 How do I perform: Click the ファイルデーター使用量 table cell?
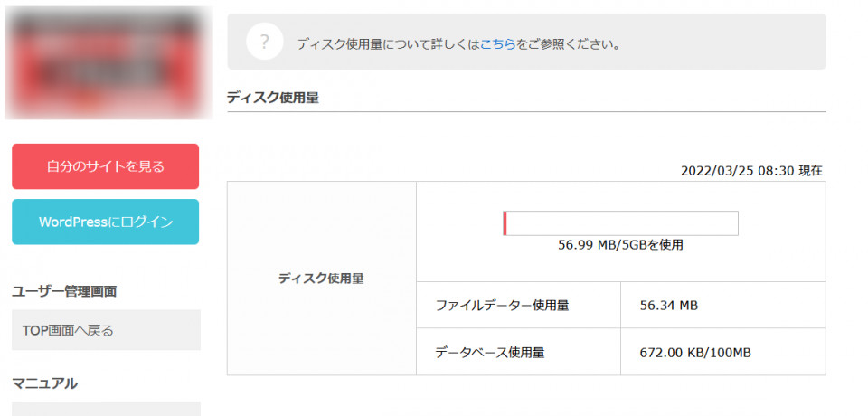pyautogui.click(x=518, y=305)
